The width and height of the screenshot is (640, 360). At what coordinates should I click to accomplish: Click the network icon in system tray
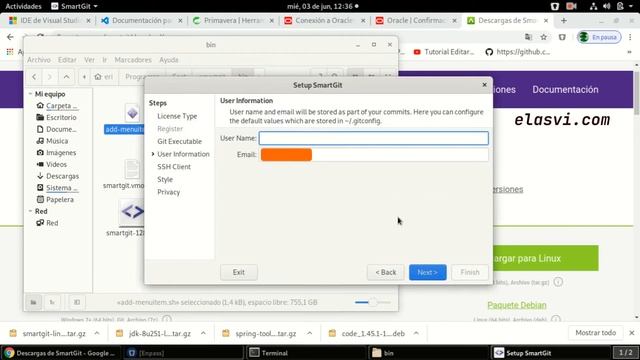tap(593, 6)
